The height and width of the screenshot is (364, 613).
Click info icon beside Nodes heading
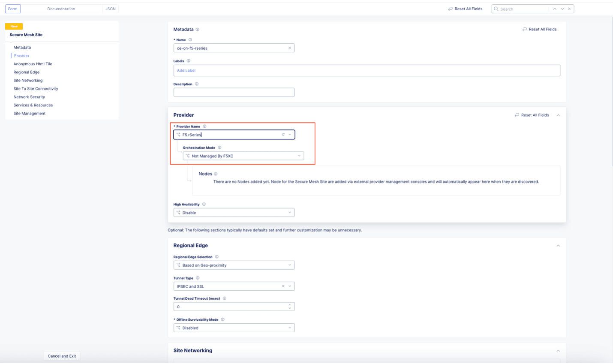(x=216, y=174)
